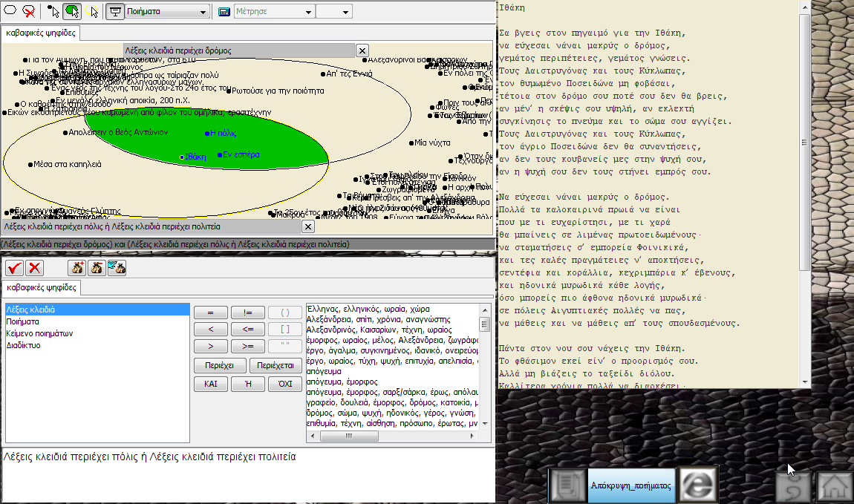Confirm query with the red checkmark button

point(15,268)
